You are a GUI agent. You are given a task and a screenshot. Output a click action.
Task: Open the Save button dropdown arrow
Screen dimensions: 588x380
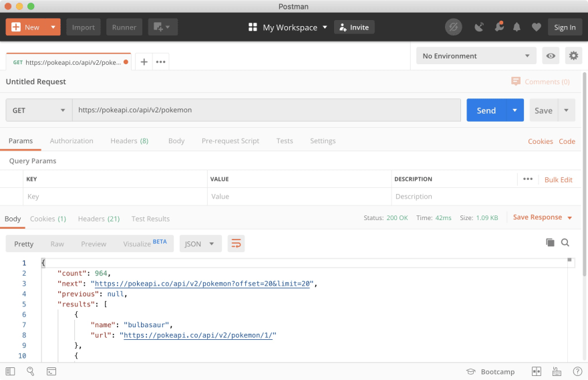[566, 110]
